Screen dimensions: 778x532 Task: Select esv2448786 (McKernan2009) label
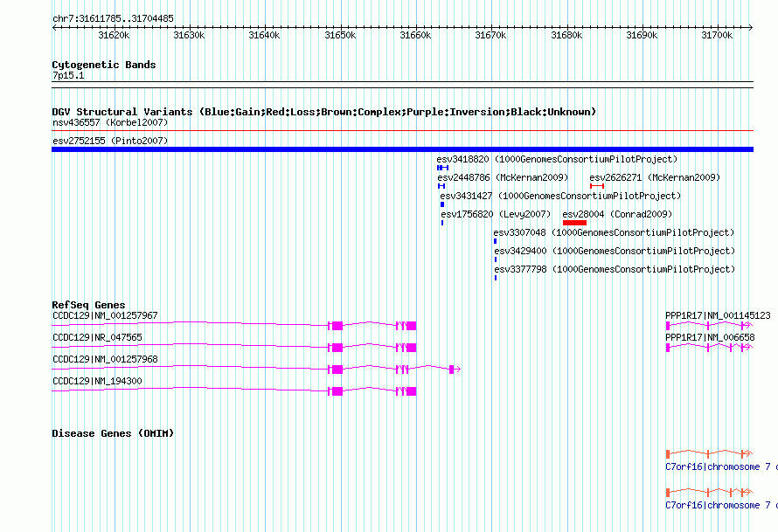coord(503,177)
